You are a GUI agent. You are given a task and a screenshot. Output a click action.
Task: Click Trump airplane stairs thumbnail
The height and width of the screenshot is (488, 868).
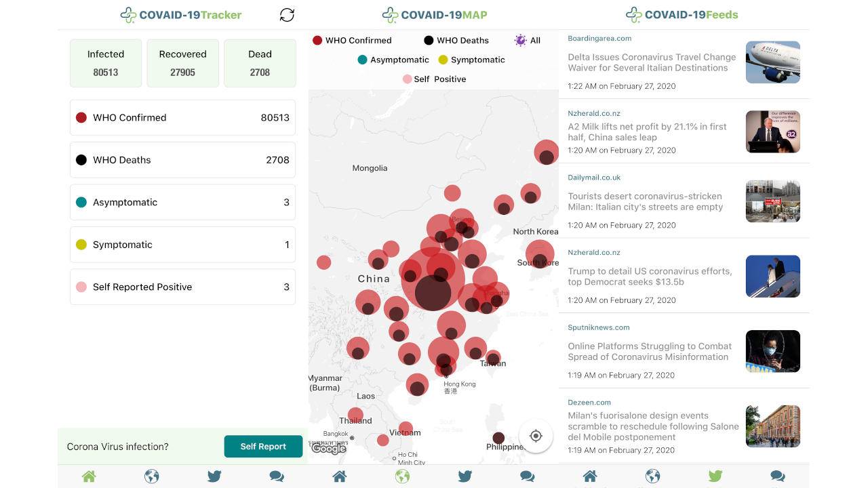(773, 277)
